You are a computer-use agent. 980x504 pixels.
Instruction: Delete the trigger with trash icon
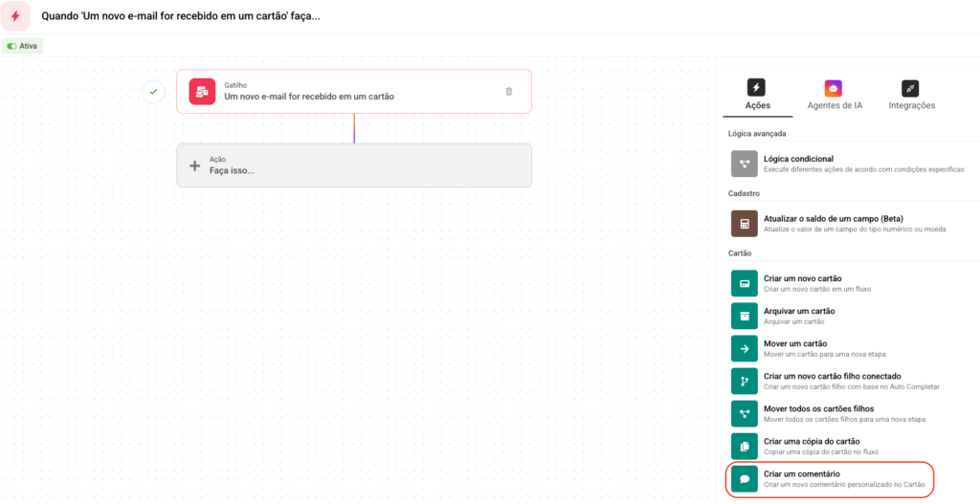509,92
